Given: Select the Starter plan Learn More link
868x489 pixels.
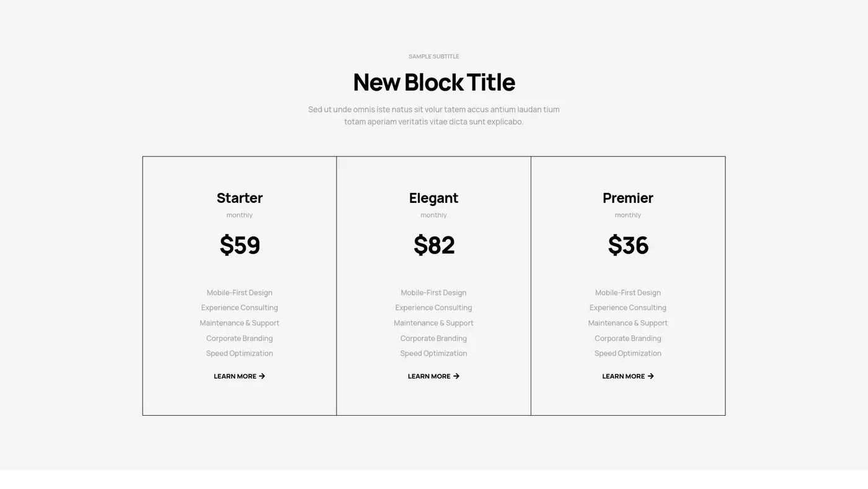Looking at the screenshot, I should tap(235, 375).
